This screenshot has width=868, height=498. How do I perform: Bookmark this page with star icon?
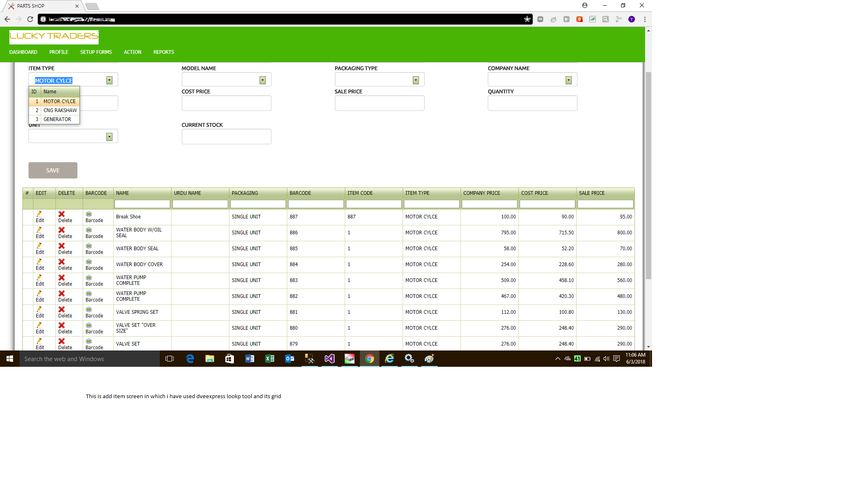coord(527,19)
